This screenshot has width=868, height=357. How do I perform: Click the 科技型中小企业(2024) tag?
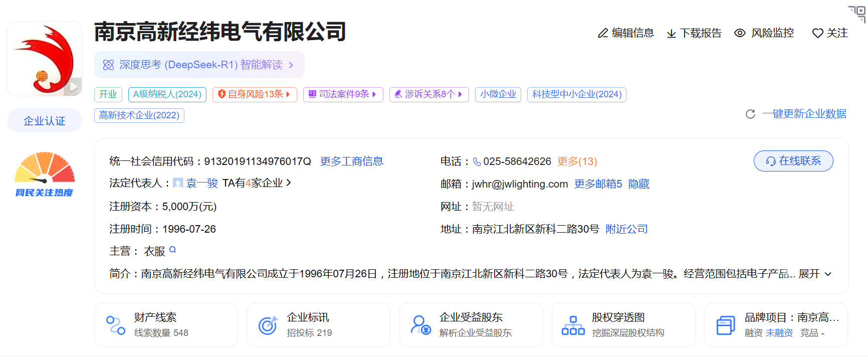click(x=577, y=94)
